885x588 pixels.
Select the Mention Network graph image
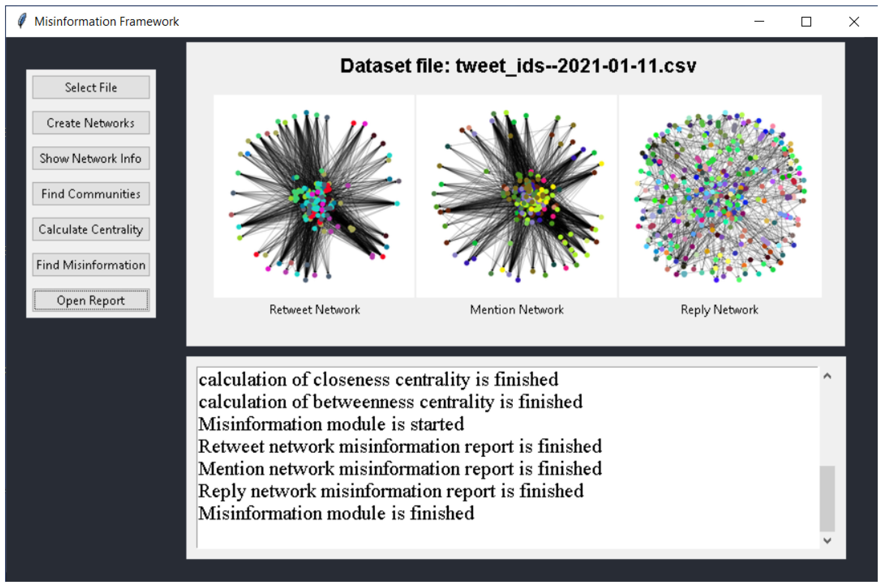pyautogui.click(x=517, y=196)
